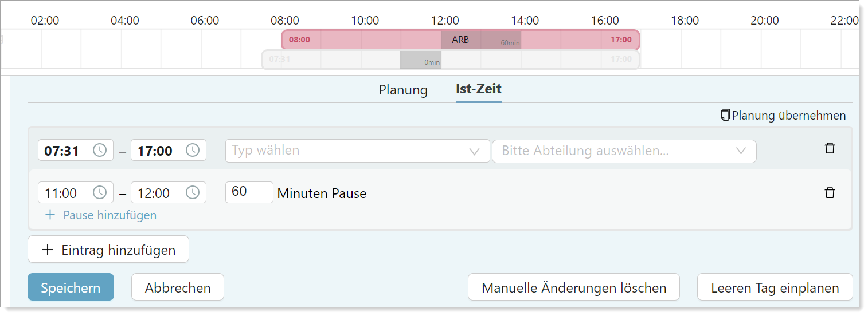This screenshot has height=316, width=868.
Task: Click the plus icon before Pause hinzufügen
Action: (x=50, y=215)
